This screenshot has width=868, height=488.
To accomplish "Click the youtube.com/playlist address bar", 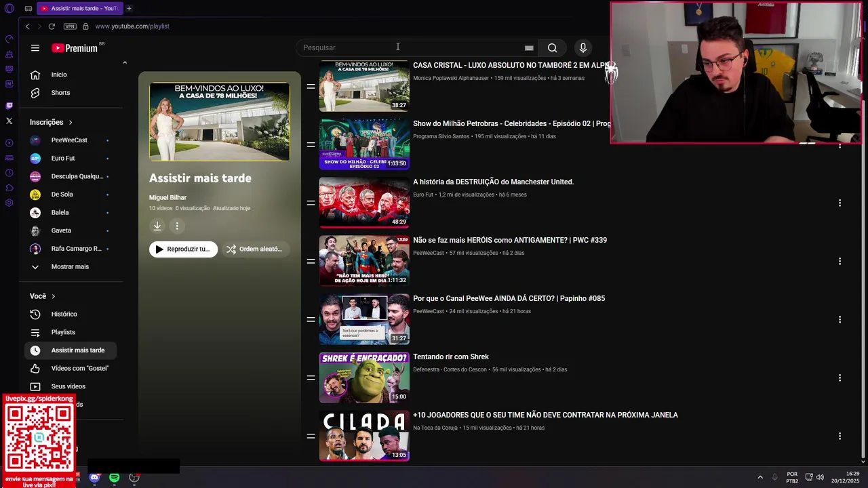I will pos(132,26).
